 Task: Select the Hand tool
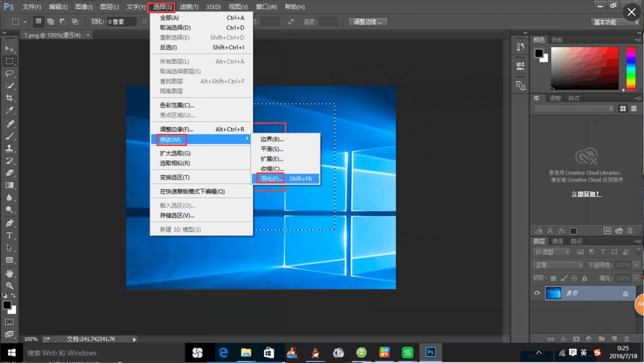pos(9,274)
